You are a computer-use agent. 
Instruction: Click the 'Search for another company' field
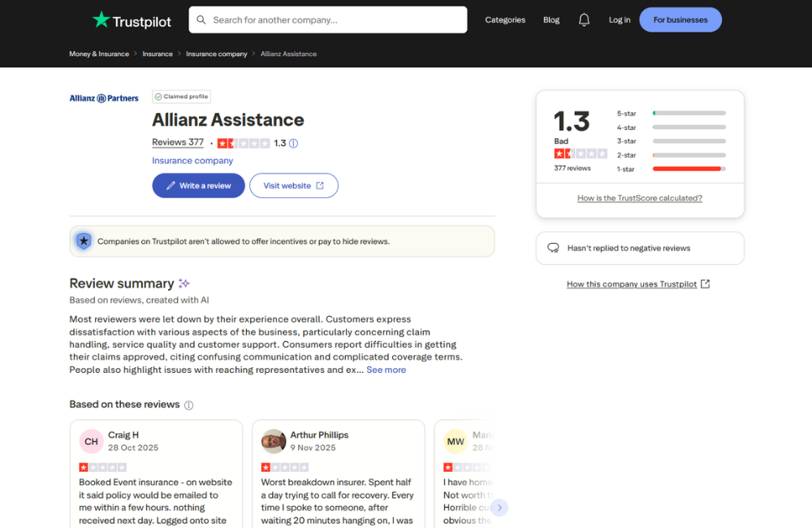coord(328,20)
